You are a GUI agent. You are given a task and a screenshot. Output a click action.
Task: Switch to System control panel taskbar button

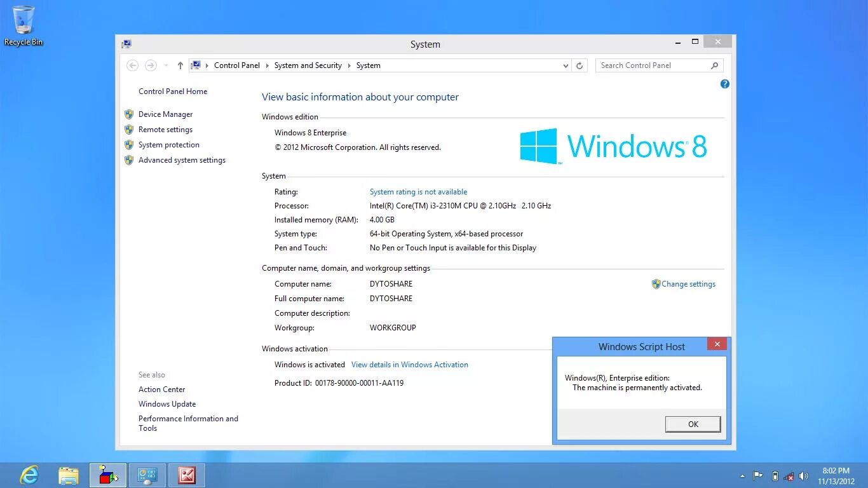coord(147,475)
